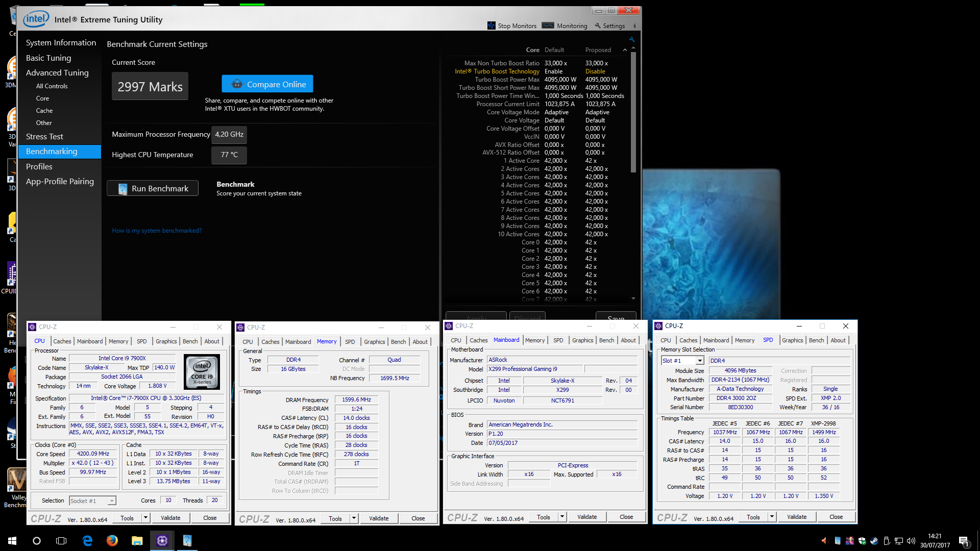Switch to Caches tab in first CPU-Z window
The image size is (980, 551).
62,341
